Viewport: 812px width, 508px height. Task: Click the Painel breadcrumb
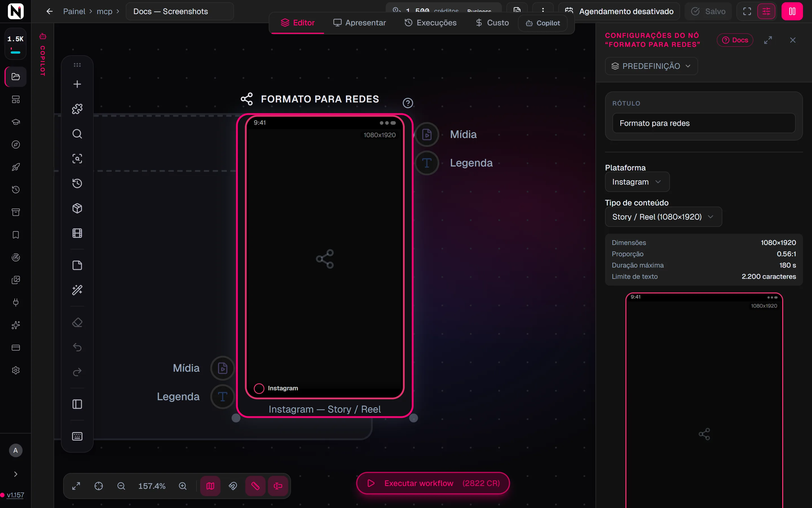pos(74,11)
